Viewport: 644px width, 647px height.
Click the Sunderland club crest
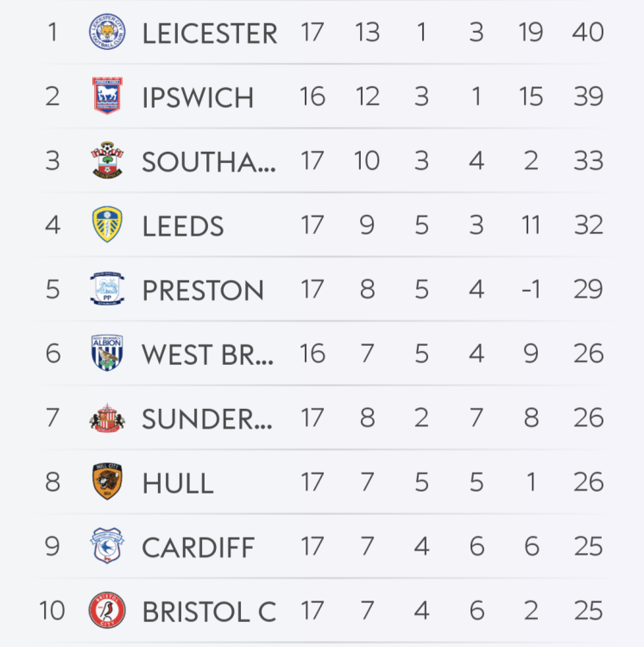[x=107, y=418]
